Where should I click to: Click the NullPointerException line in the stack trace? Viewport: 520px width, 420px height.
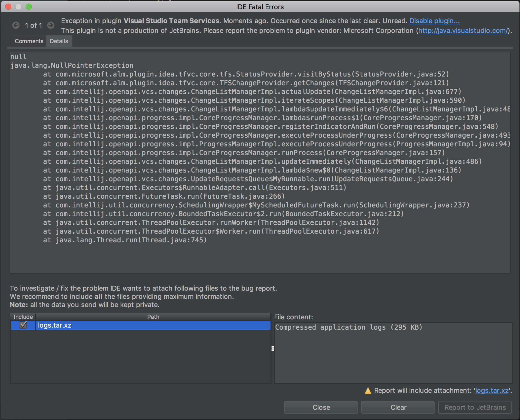click(x=72, y=65)
